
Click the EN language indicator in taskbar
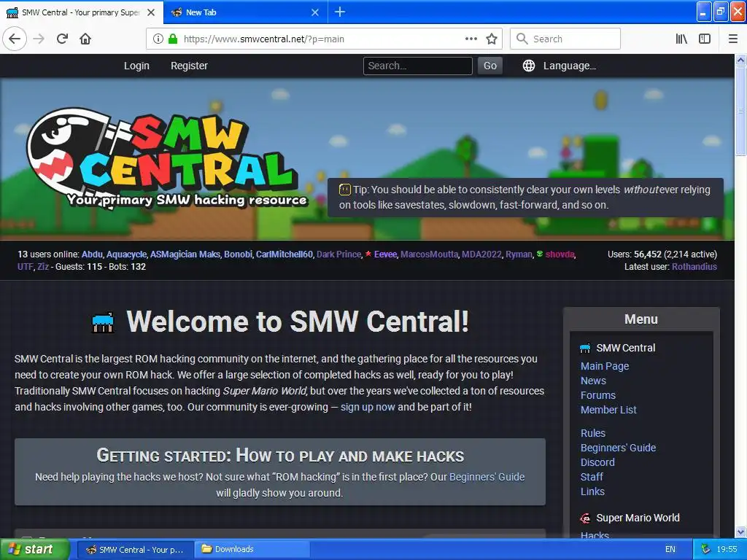click(670, 550)
